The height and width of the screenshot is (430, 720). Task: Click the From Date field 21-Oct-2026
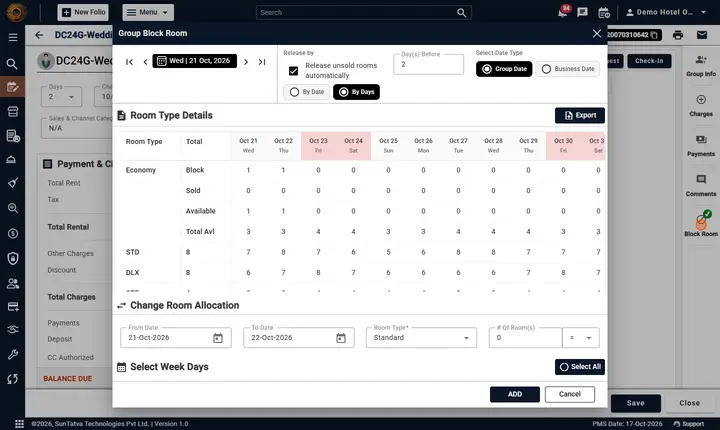point(176,338)
